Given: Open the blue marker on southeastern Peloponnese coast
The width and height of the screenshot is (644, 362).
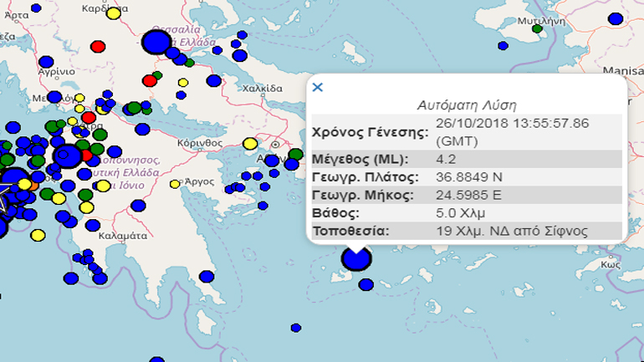Looking at the screenshot, I should pyautogui.click(x=207, y=277).
